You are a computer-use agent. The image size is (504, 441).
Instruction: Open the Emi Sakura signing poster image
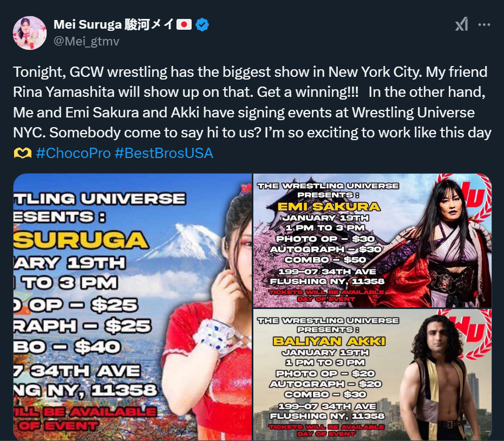coord(372,241)
